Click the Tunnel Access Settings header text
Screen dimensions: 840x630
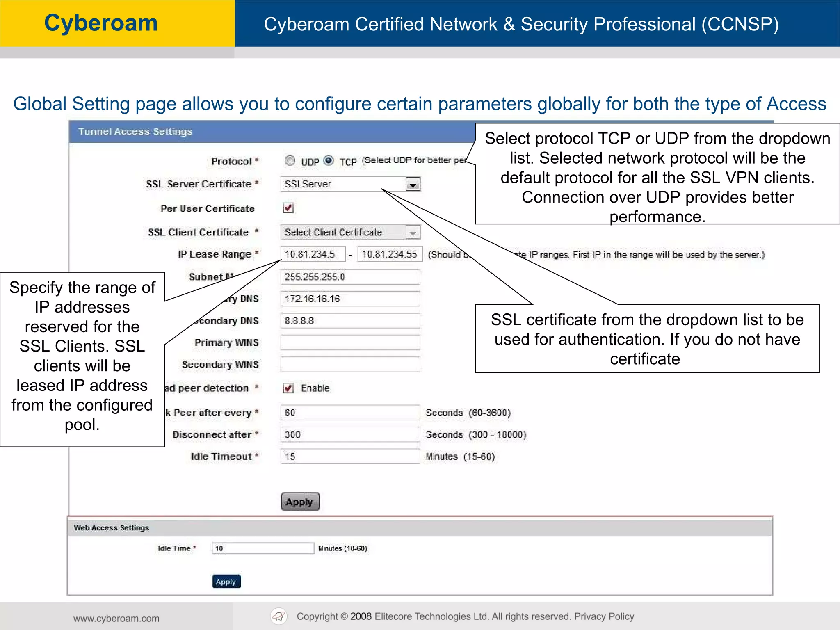coord(135,132)
